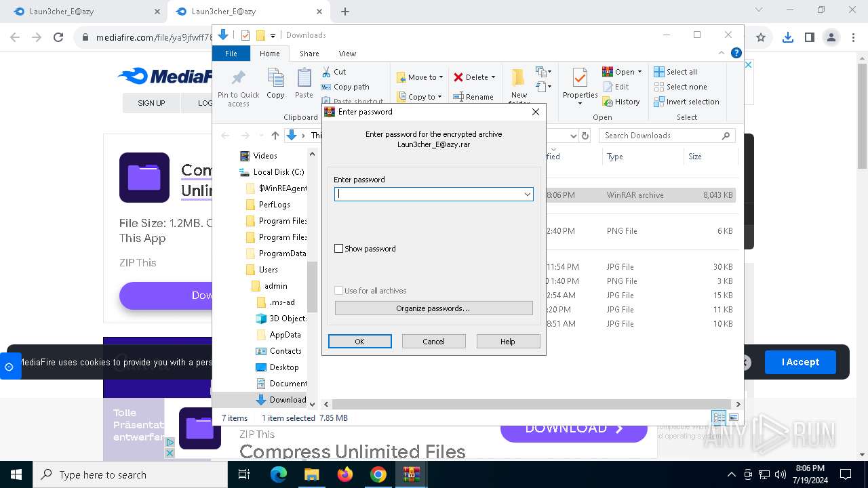Select the Videos folder in tree
868x488 pixels.
pyautogui.click(x=259, y=156)
